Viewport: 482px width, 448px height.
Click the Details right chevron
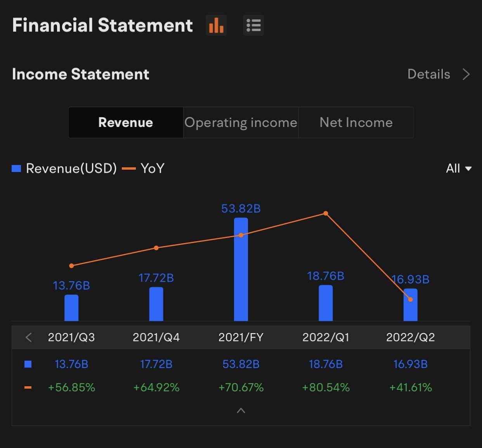pyautogui.click(x=466, y=74)
